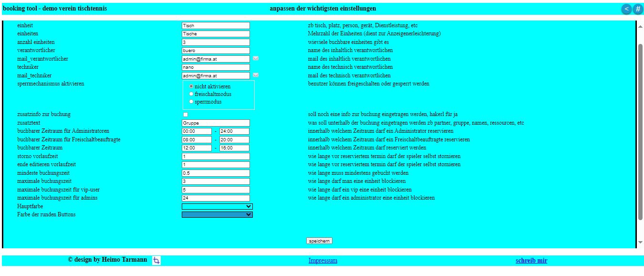Click mail icon beside mail_techniker field
Screen dimensions: 644x276
256,75
